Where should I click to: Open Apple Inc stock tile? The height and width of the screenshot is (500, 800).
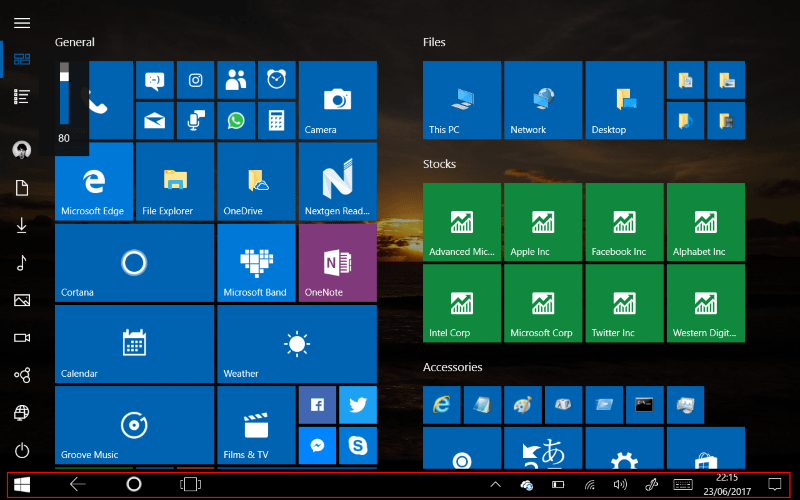pyautogui.click(x=543, y=222)
